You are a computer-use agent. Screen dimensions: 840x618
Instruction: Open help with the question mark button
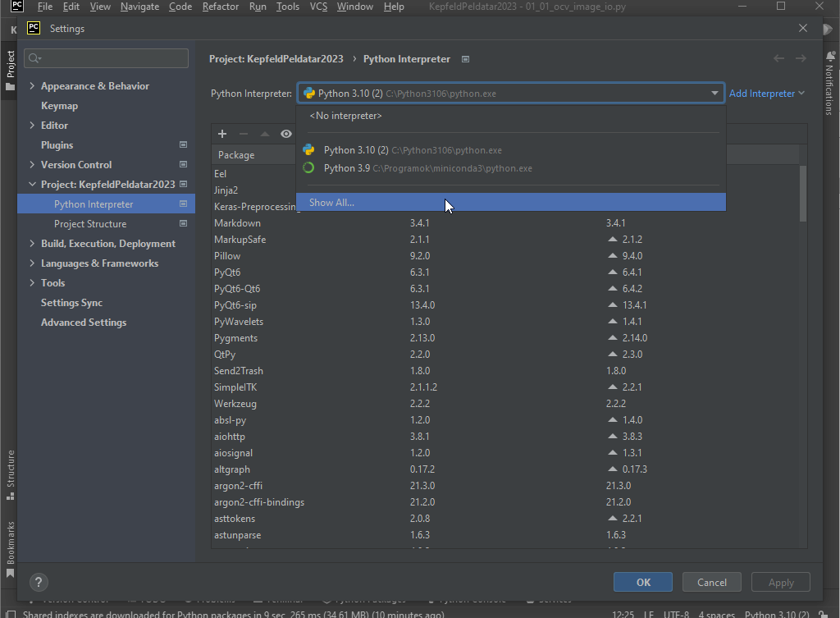(x=39, y=582)
